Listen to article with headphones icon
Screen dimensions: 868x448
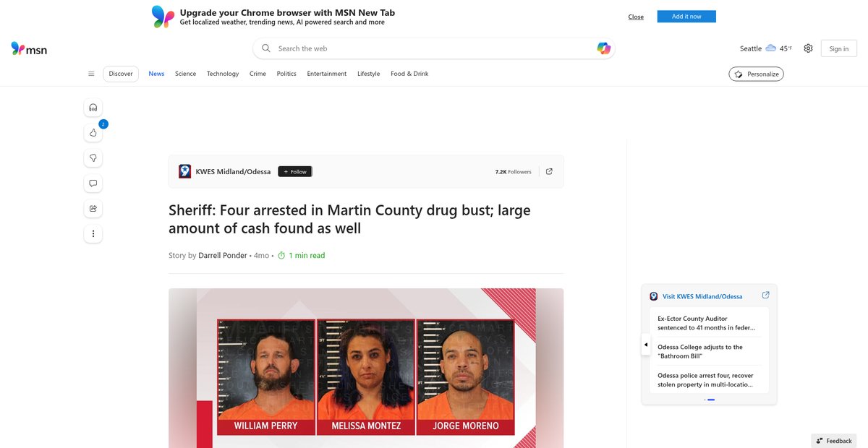coord(93,108)
